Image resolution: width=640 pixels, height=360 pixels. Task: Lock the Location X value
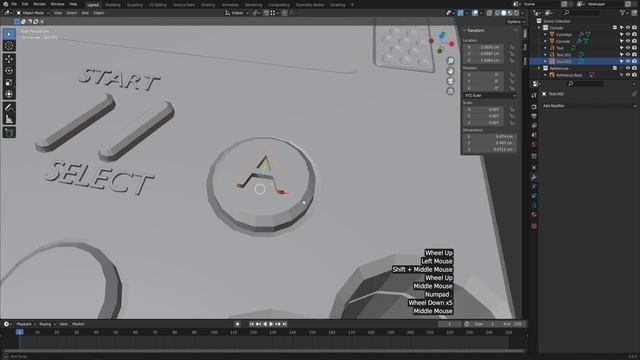(x=512, y=47)
